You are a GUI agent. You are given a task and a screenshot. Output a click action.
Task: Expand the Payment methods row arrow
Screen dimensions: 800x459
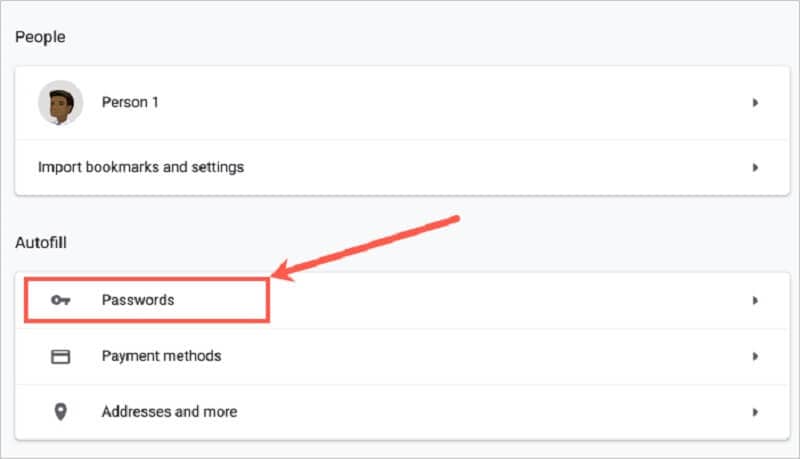(x=756, y=356)
